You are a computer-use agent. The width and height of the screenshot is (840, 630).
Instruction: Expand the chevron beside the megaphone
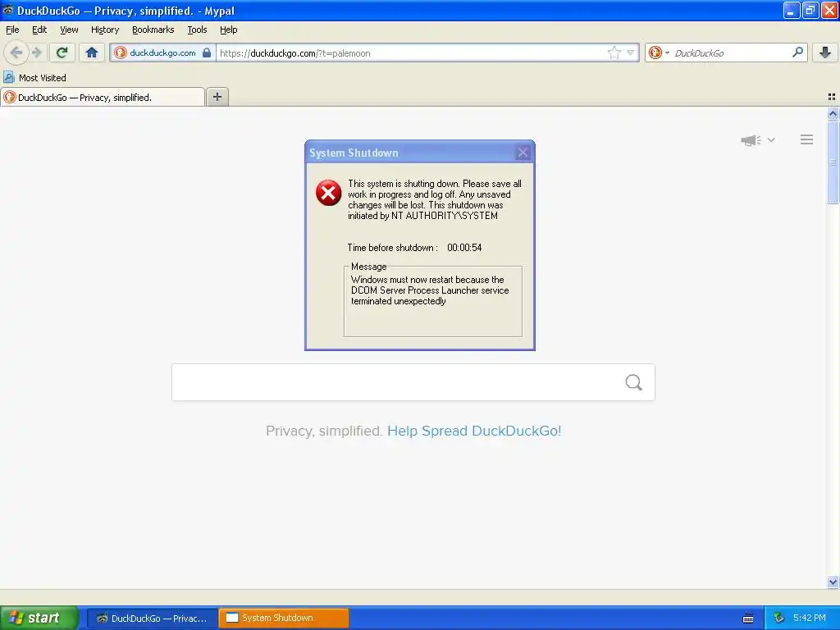(771, 139)
